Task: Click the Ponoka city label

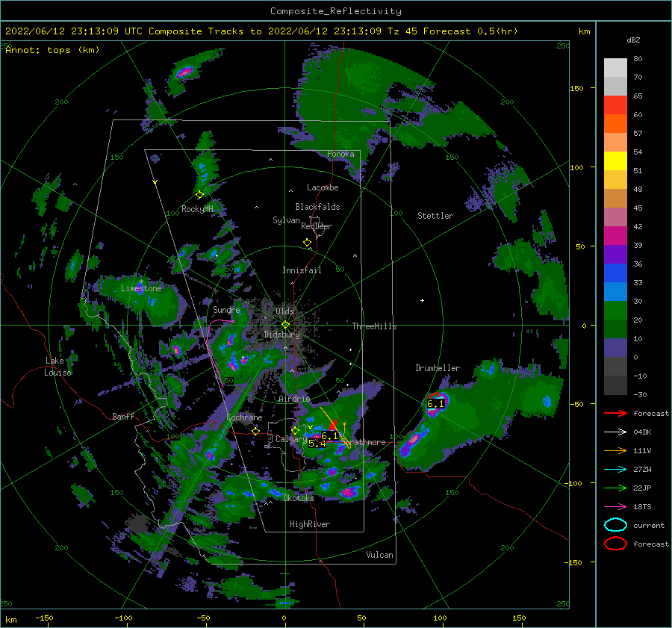Action: (340, 154)
